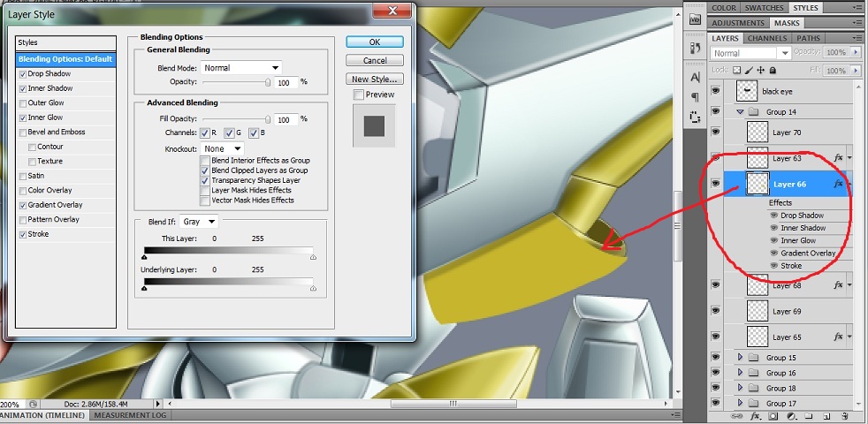Click the status bar icon beside 200%

tap(34, 404)
